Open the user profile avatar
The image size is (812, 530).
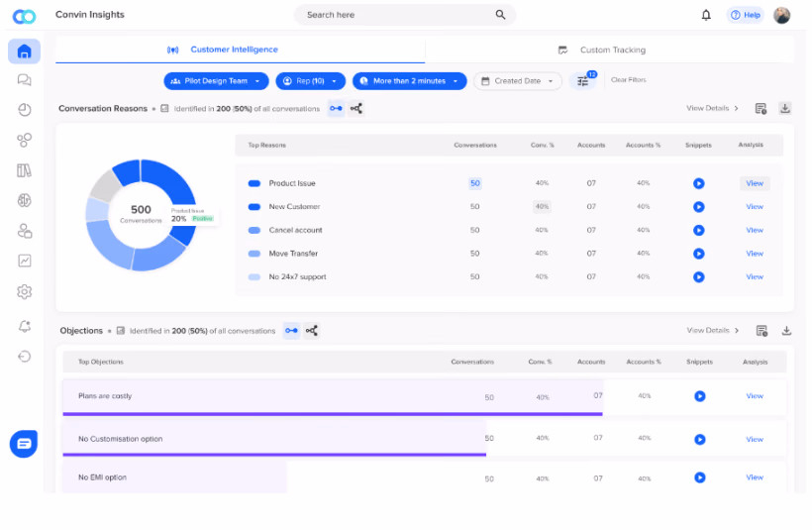click(782, 15)
